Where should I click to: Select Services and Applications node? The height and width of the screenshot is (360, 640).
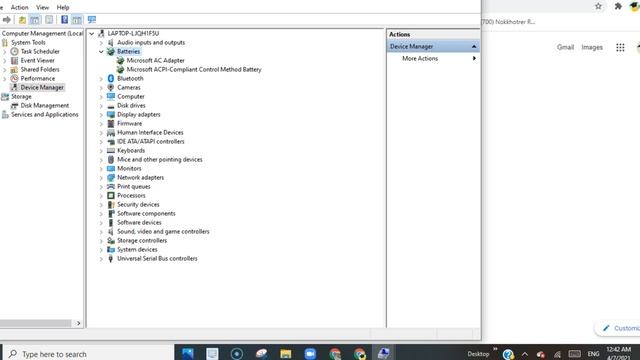tap(44, 114)
